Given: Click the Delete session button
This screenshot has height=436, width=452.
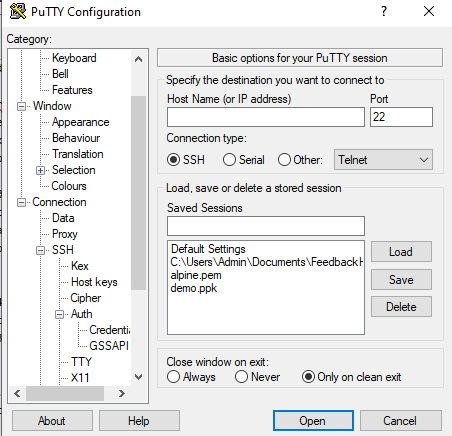Looking at the screenshot, I should (401, 307).
